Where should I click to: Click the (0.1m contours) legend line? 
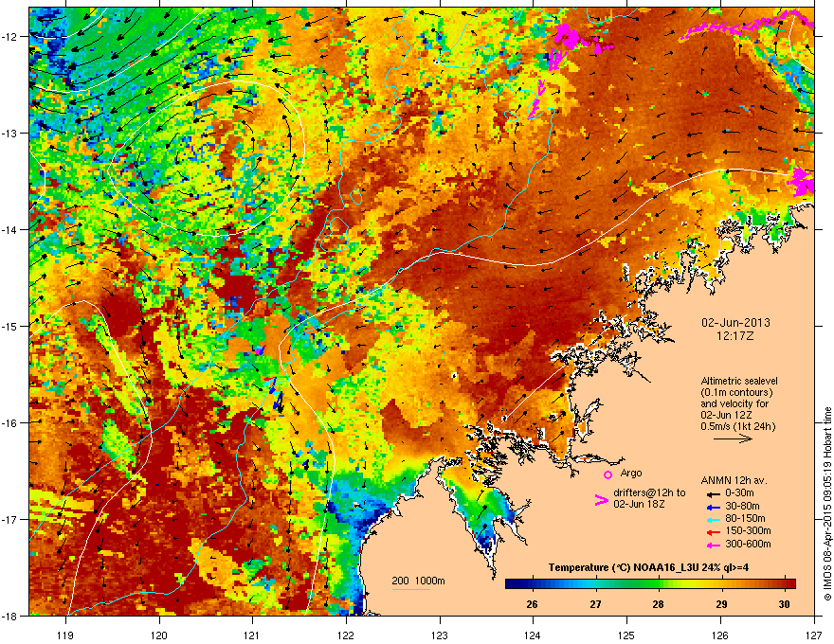736,392
